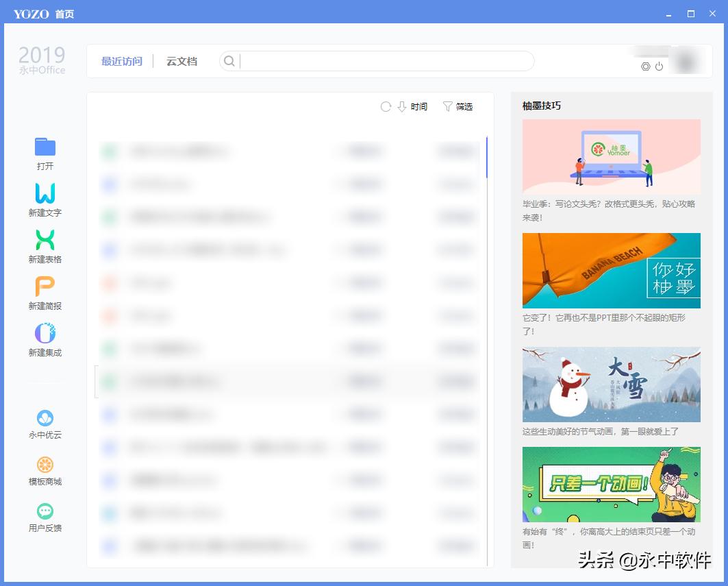Image resolution: width=728 pixels, height=586 pixels.
Task: Open the 打开 folder icon
Action: [x=45, y=147]
